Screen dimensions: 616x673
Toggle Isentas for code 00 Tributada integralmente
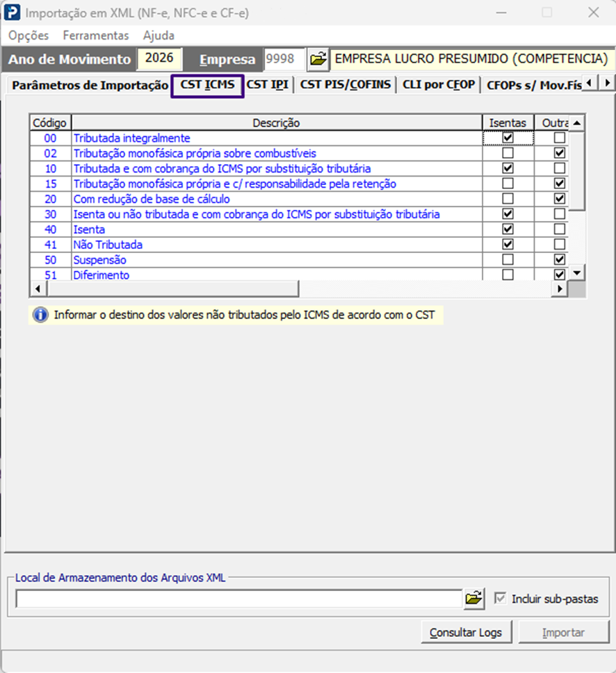click(508, 138)
